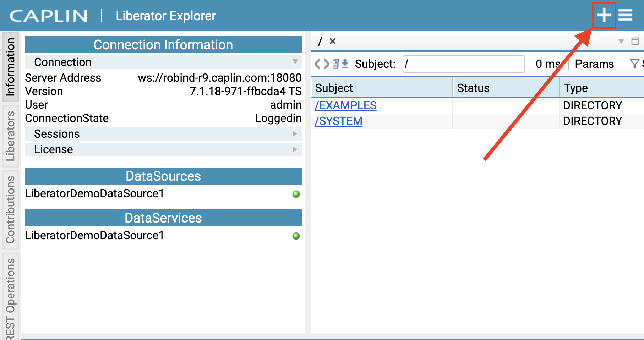Close the "/" tab
Screen dimensions: 644x340
(x=333, y=41)
